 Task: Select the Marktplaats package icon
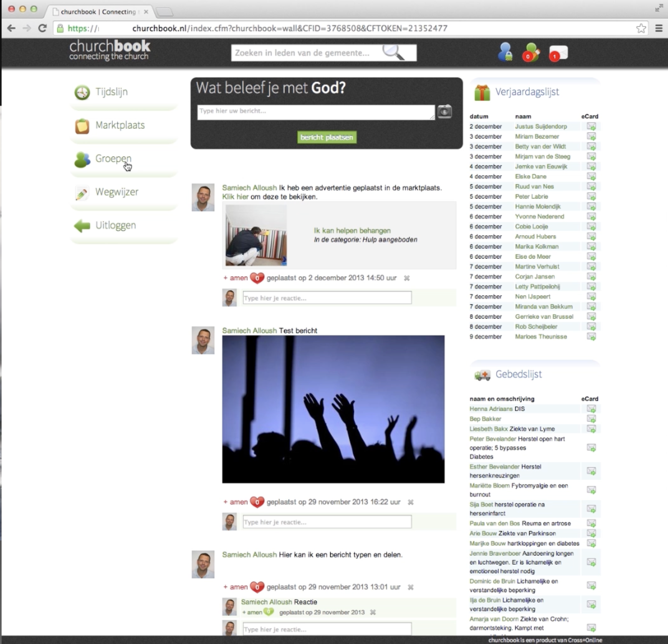point(82,125)
